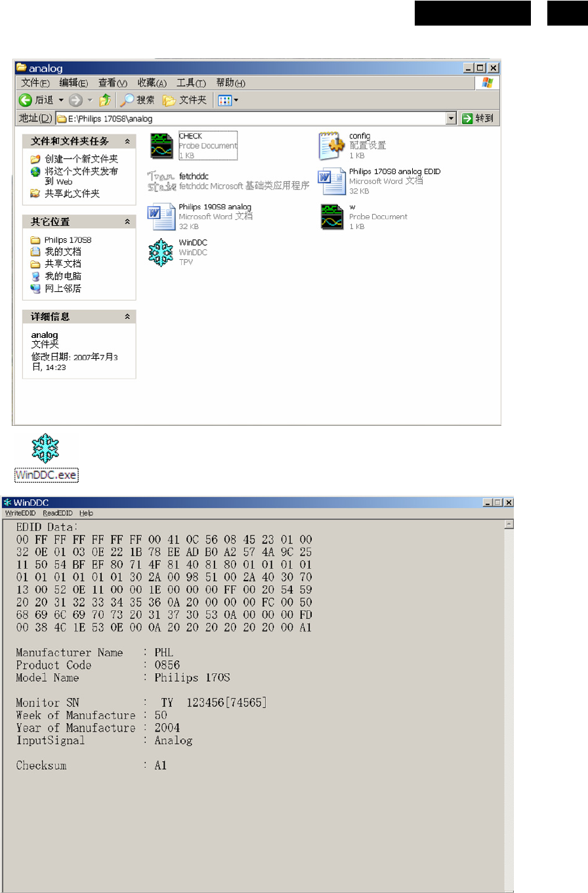Select the fetchddc application icon

[161, 181]
